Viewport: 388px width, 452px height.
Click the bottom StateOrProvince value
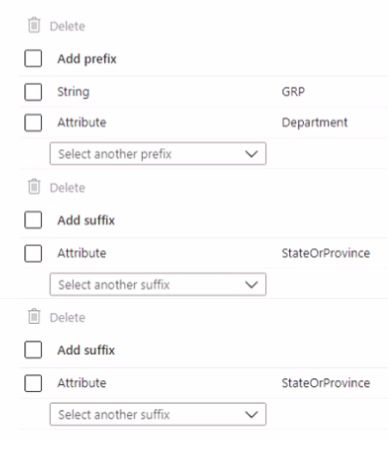[x=326, y=383]
